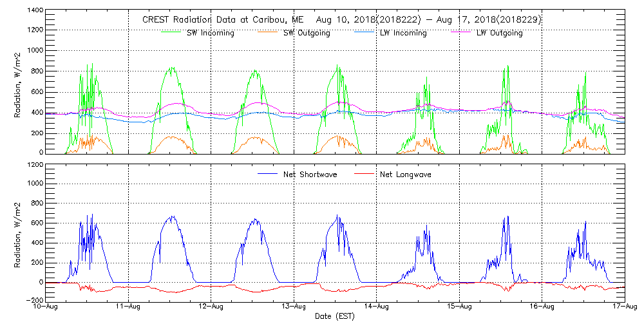Select the SW Outgoing legend label
The width and height of the screenshot is (644, 322).
307,33
